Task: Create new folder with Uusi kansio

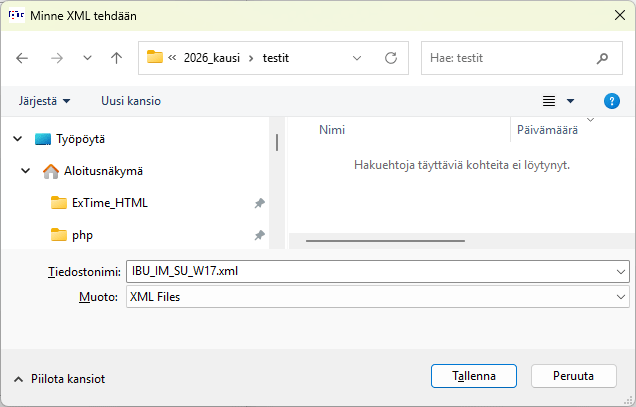Action: point(130,101)
